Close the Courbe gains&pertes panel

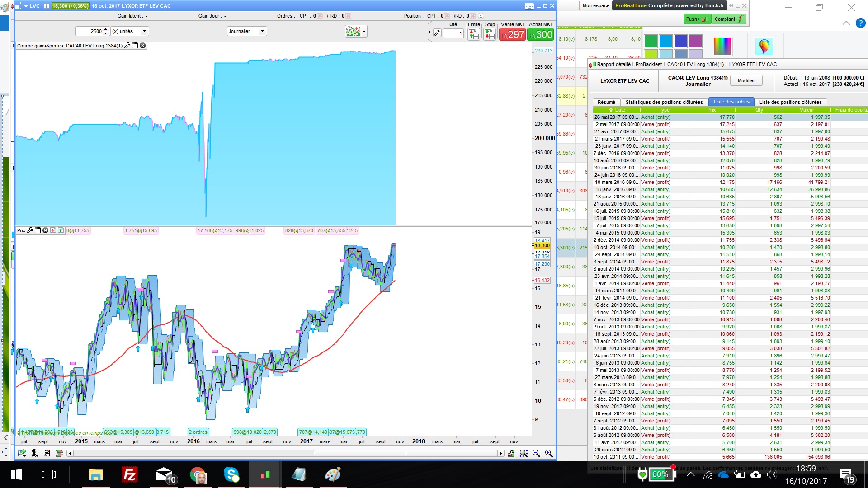143,46
